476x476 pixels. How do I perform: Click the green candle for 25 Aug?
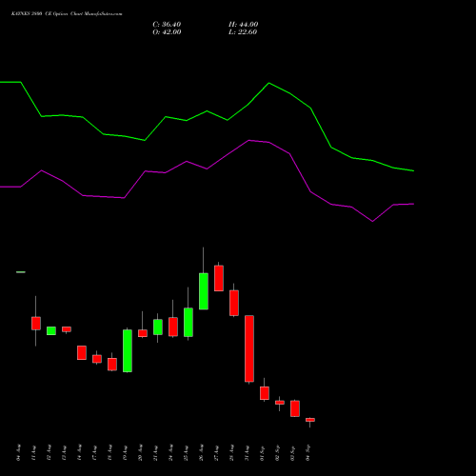(x=188, y=322)
